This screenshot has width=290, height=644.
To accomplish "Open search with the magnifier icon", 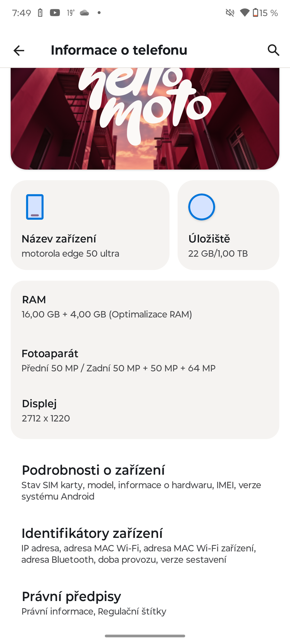I will (273, 50).
